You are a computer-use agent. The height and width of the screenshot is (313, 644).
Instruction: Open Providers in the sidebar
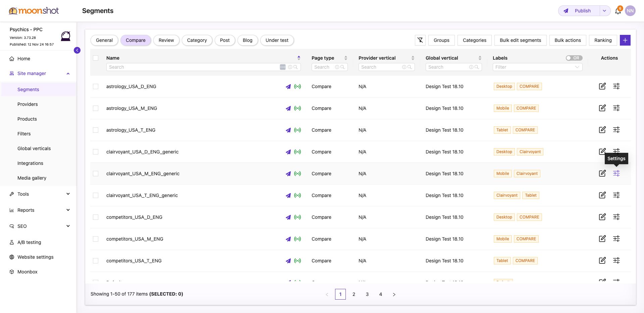(x=28, y=104)
